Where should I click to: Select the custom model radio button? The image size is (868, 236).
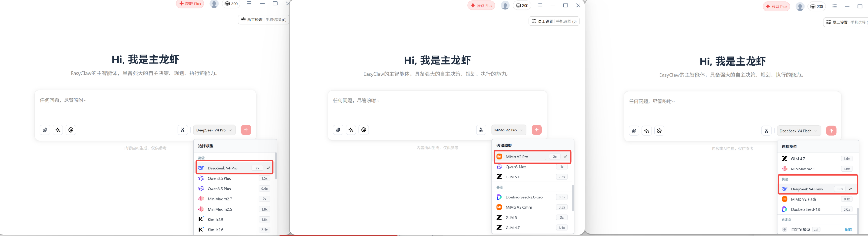click(x=784, y=229)
